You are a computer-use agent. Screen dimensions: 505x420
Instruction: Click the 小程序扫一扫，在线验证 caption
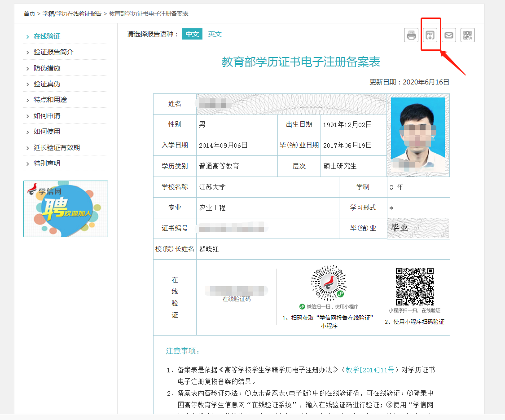coord(414,310)
